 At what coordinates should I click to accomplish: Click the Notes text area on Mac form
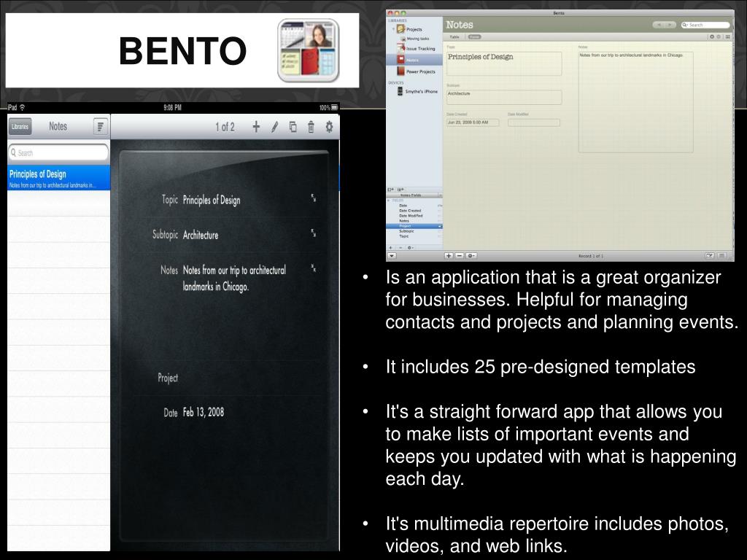635,102
